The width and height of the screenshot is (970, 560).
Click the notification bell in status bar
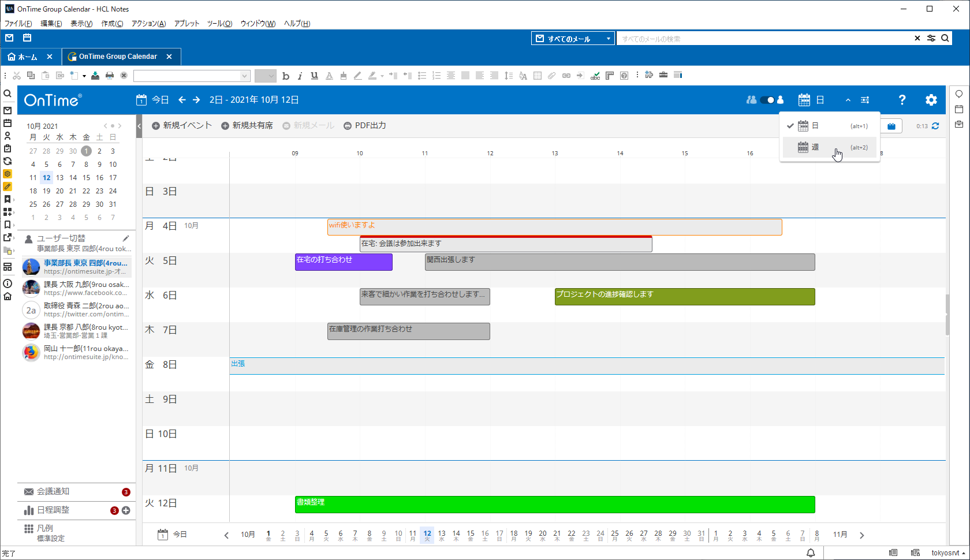pyautogui.click(x=811, y=553)
